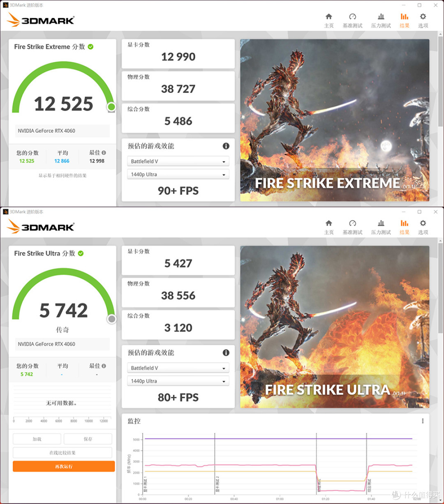Click the score gauge marker on the 12 525 arc

(111, 107)
